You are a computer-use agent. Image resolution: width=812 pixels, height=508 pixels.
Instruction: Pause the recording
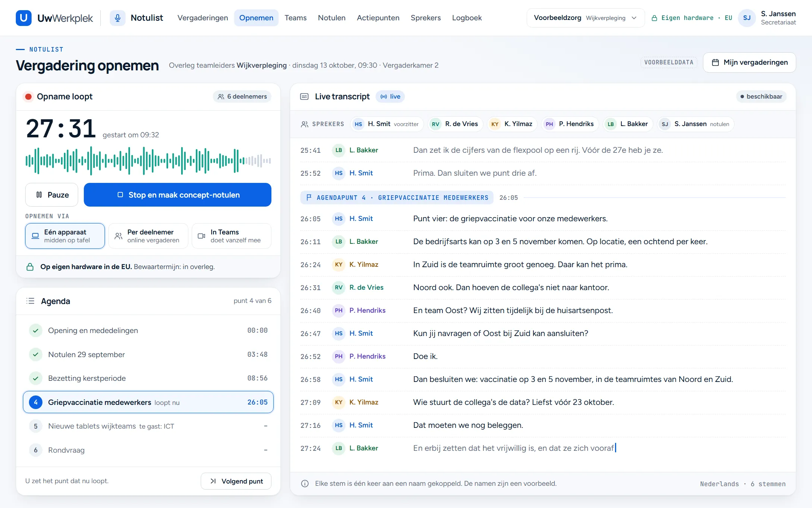52,195
